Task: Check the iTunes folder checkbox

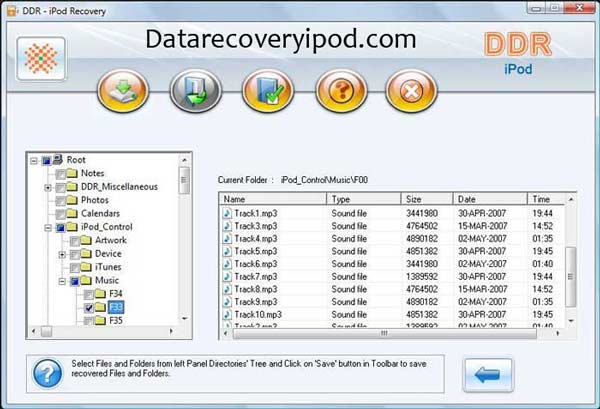Action: 75,268
